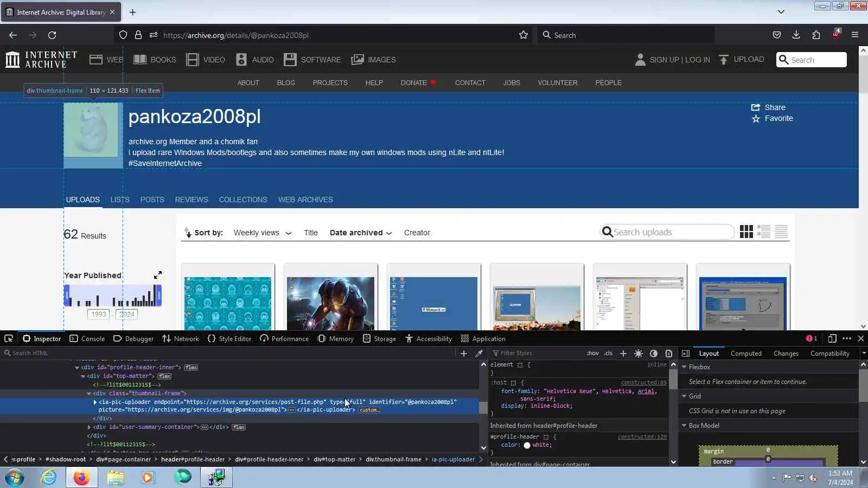Open the Firefox extensions puzzle icon
Viewport: 868px width, 488px height.
(x=816, y=35)
